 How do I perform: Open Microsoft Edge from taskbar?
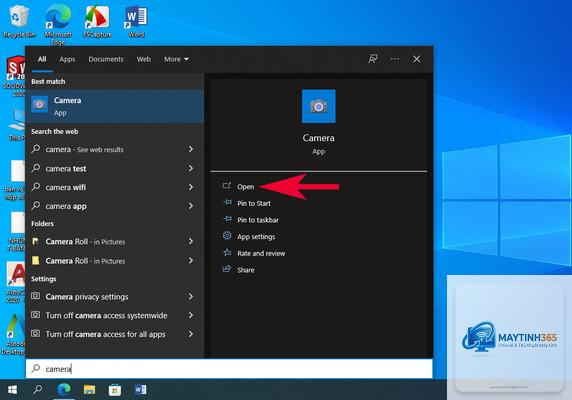(x=64, y=390)
